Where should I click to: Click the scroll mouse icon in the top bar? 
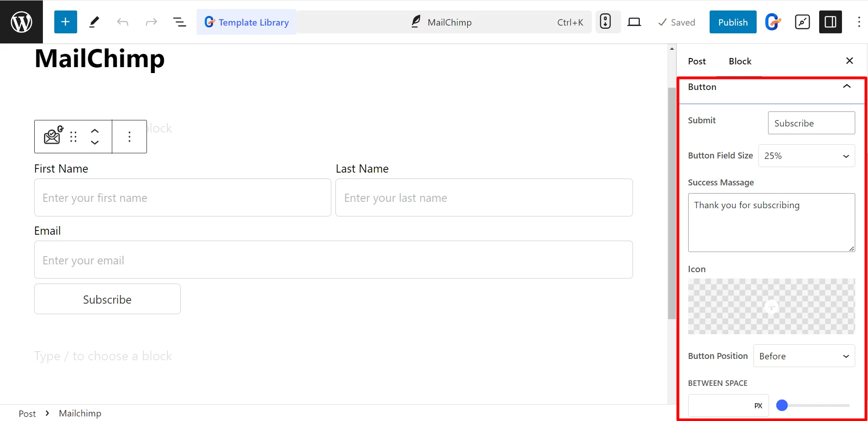point(605,21)
